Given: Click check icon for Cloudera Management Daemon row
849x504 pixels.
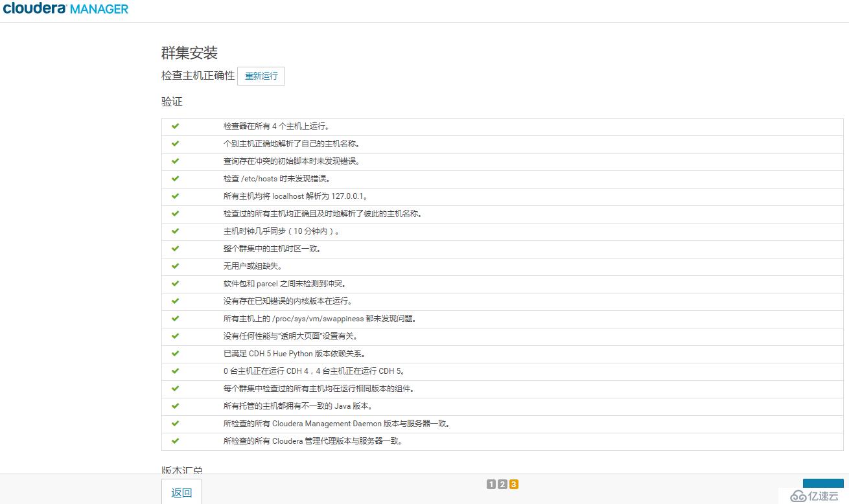Looking at the screenshot, I should [175, 424].
